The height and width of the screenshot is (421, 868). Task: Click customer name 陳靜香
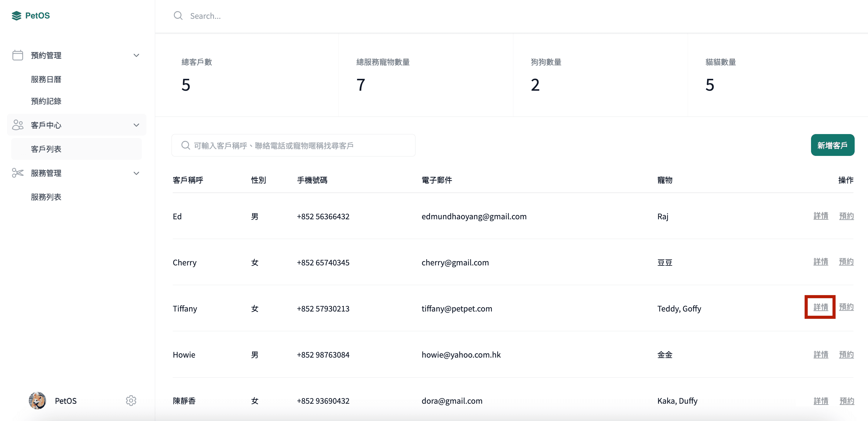point(184,401)
